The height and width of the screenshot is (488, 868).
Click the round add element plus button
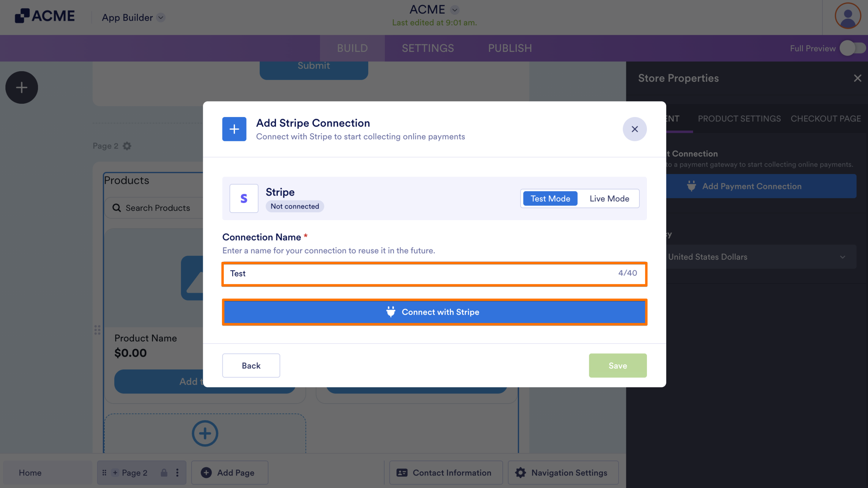(x=22, y=87)
